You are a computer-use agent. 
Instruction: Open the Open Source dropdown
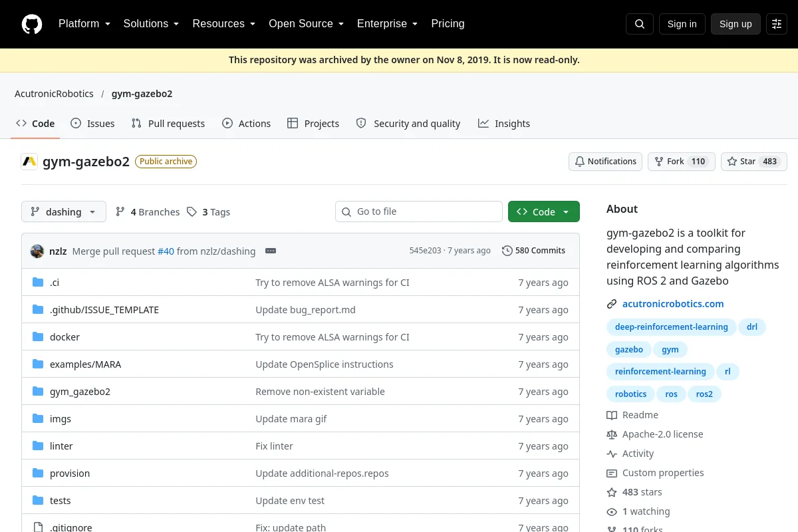pyautogui.click(x=307, y=24)
